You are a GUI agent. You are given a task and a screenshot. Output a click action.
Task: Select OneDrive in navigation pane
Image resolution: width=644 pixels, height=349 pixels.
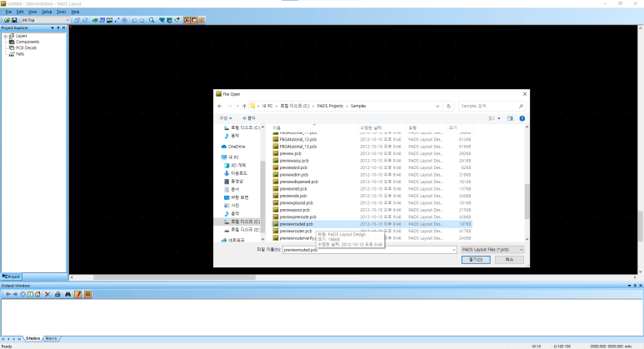point(237,147)
